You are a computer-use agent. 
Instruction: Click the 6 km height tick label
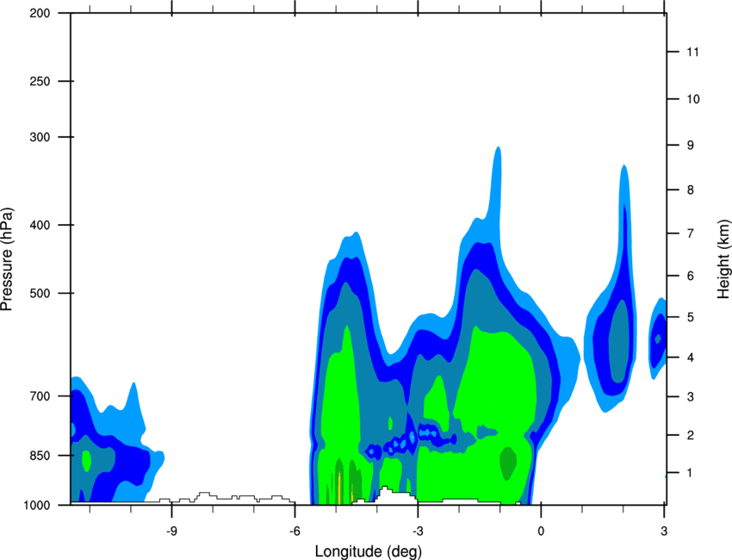691,276
